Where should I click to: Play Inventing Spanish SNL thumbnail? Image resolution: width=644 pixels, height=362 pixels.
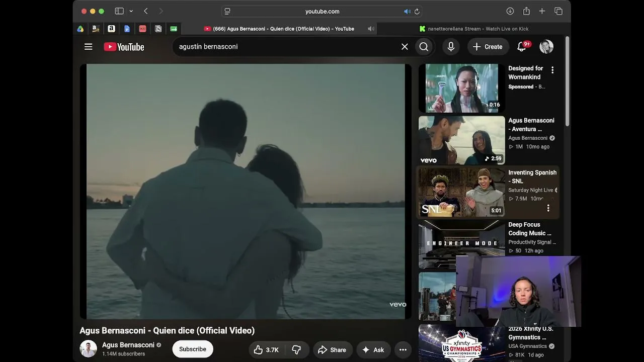pyautogui.click(x=462, y=193)
